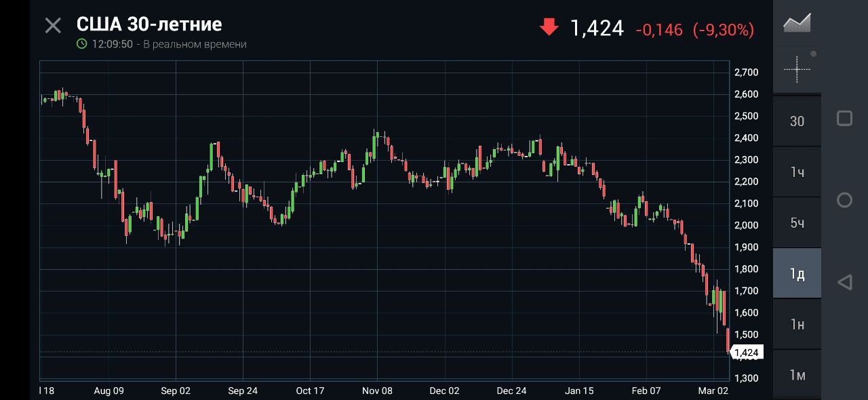Open the chart type area icon
868x400 pixels.
click(x=797, y=22)
